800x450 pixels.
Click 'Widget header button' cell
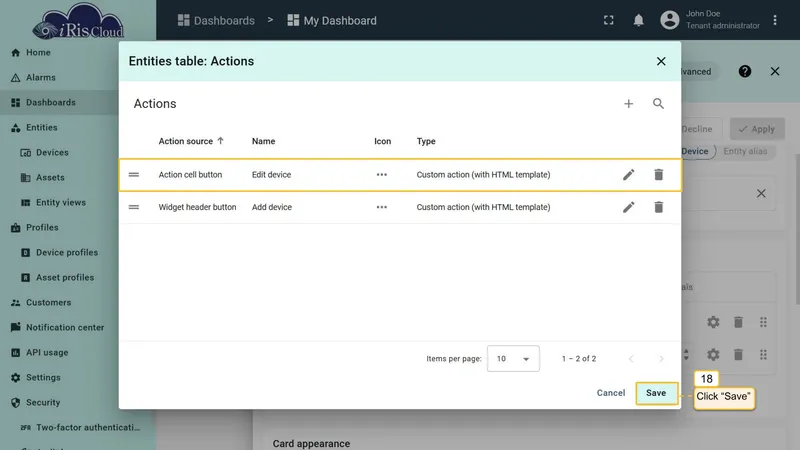197,207
